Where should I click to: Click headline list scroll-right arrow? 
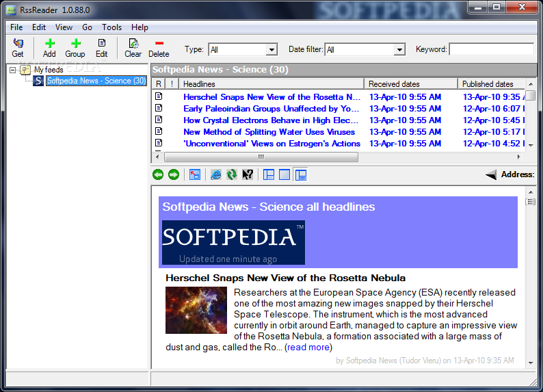pos(519,157)
